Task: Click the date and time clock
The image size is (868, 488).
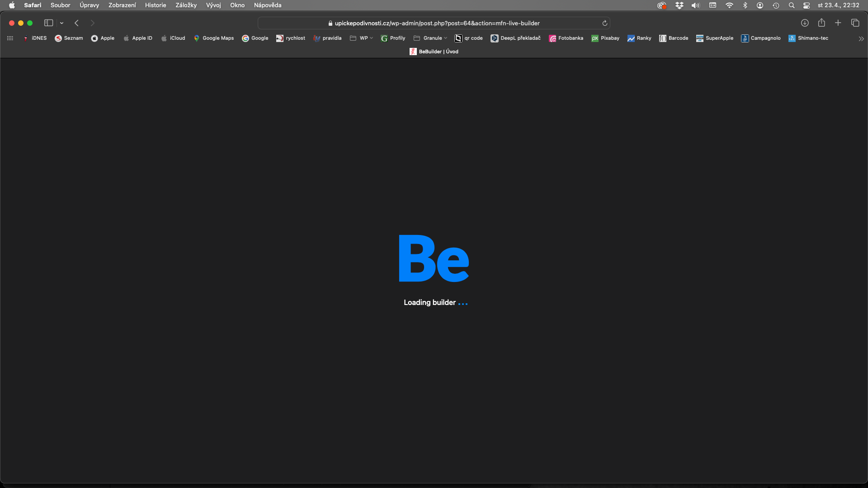Action: click(x=838, y=5)
